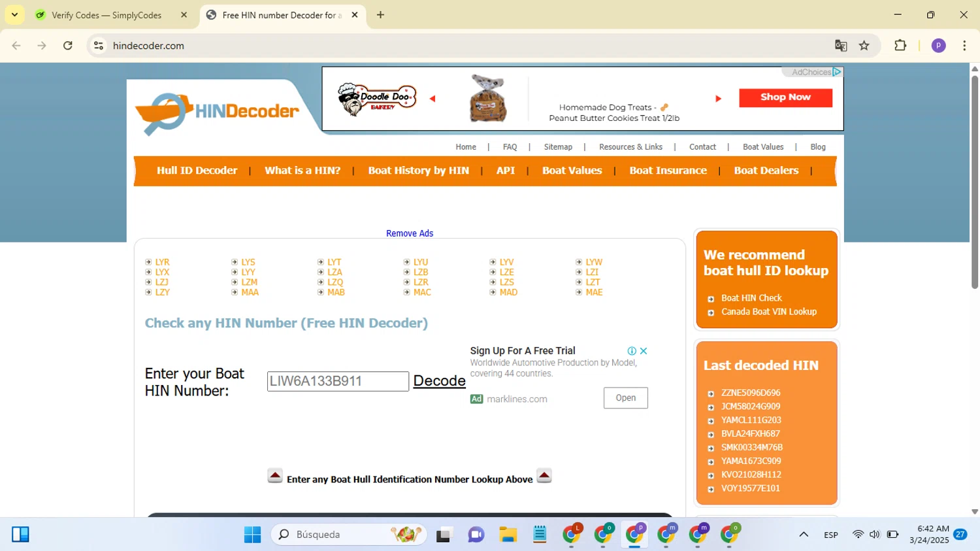980x551 pixels.
Task: Open last decoded HIN VOY19577E101
Action: tap(751, 488)
